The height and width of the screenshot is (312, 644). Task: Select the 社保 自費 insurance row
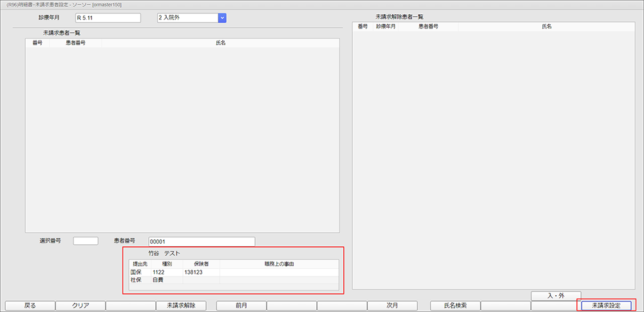[233, 280]
